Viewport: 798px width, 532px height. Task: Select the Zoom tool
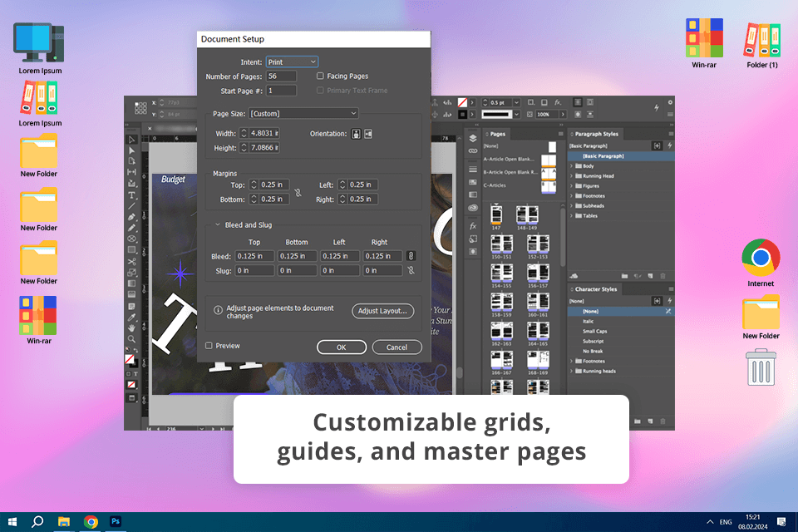point(132,338)
